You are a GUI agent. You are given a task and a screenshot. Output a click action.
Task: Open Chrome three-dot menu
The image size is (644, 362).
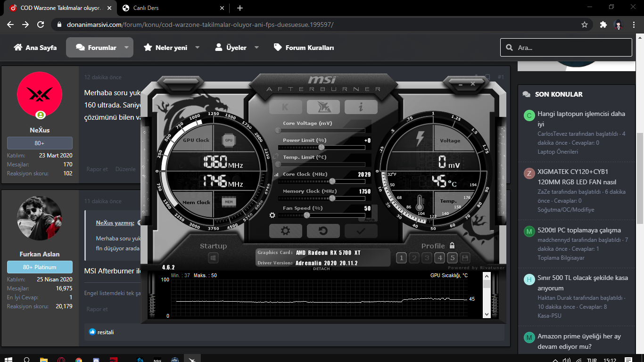coord(634,25)
